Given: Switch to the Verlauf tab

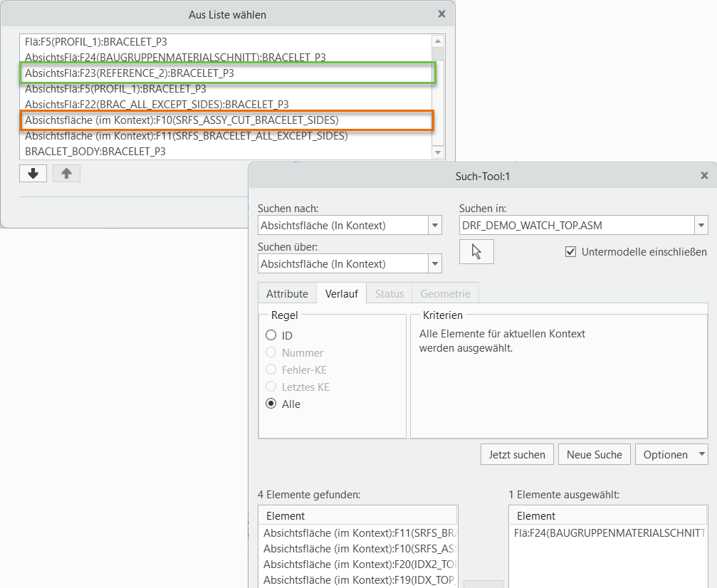Looking at the screenshot, I should point(341,293).
